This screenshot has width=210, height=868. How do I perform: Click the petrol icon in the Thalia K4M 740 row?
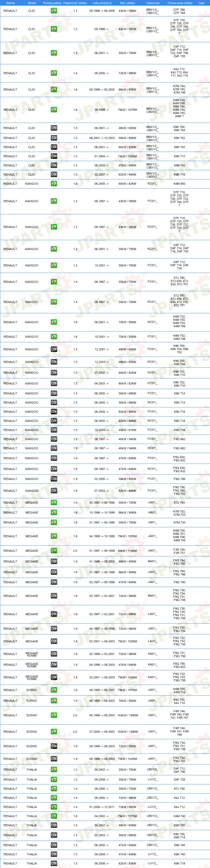point(54,816)
